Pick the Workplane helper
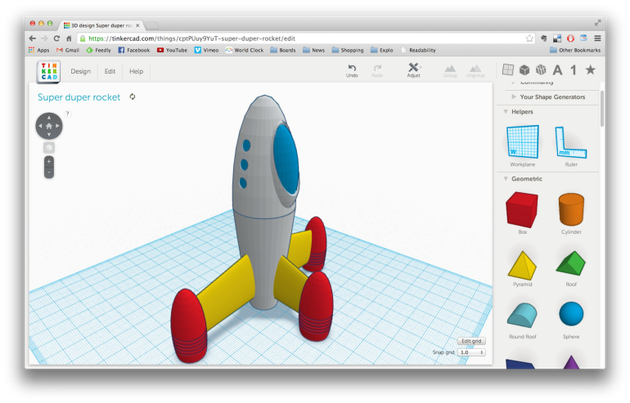 (522, 146)
